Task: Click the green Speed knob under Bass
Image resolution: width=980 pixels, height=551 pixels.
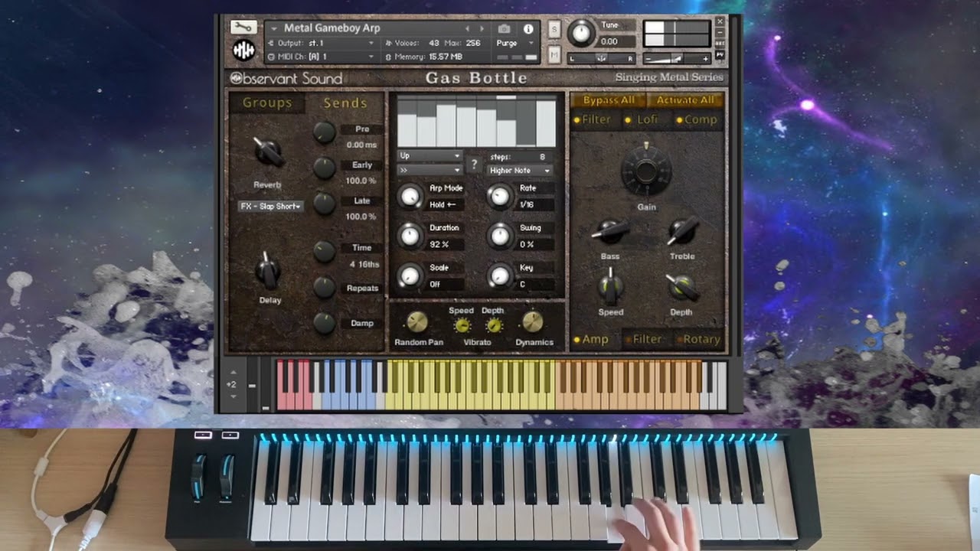Action: (610, 287)
